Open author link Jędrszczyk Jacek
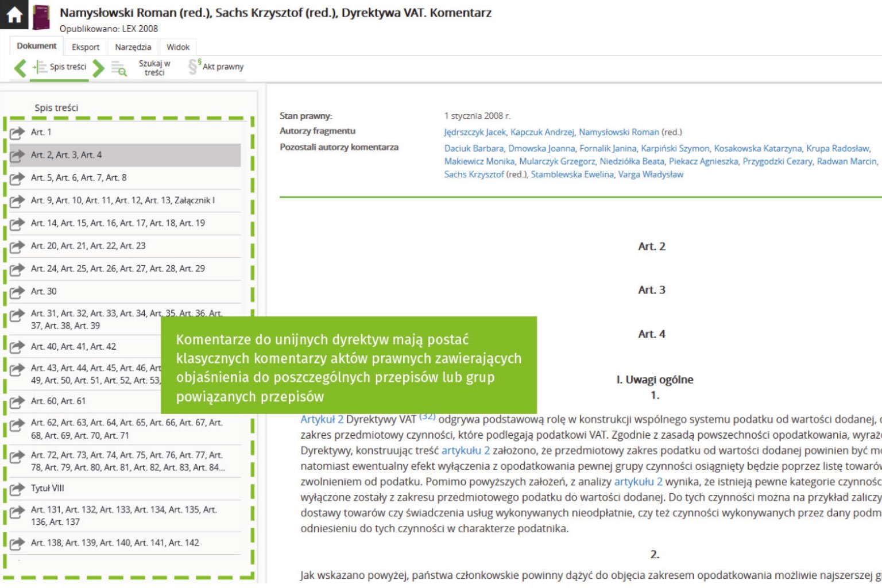Image resolution: width=882 pixels, height=588 pixels. 475,132
